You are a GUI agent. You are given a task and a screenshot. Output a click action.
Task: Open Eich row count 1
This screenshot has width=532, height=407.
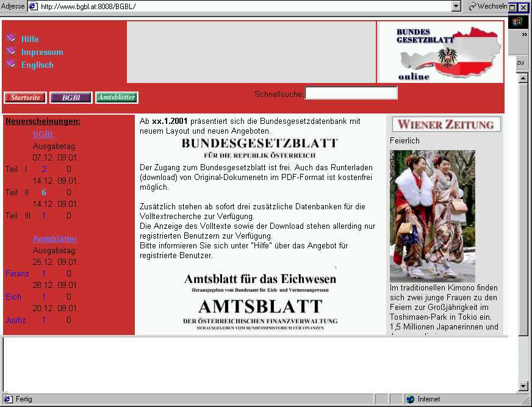44,297
